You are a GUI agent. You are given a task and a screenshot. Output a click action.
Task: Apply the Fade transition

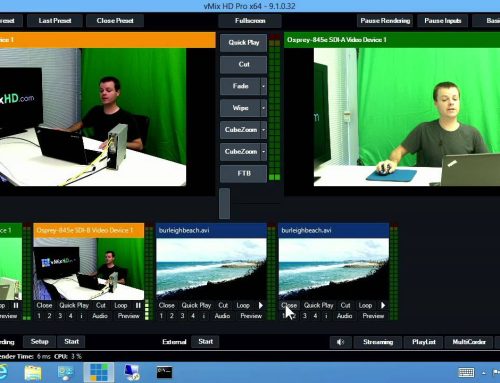[240, 86]
